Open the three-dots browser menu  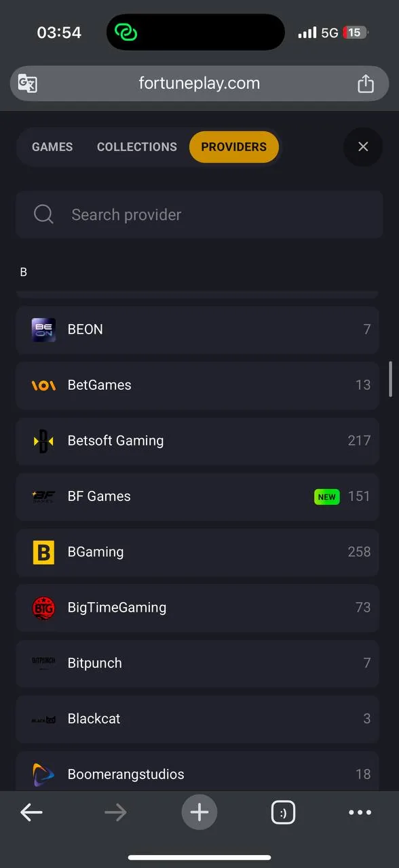point(360,812)
